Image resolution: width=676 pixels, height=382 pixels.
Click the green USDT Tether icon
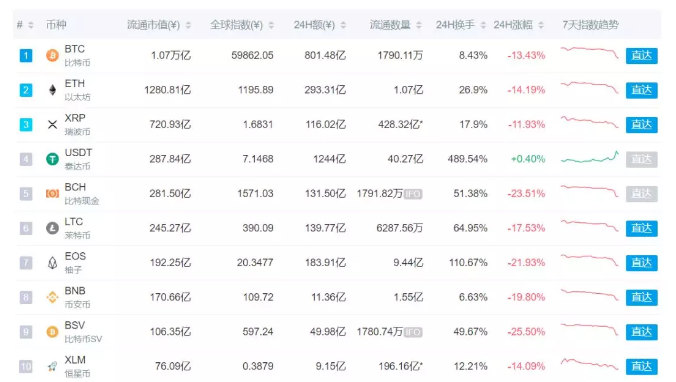click(x=52, y=159)
